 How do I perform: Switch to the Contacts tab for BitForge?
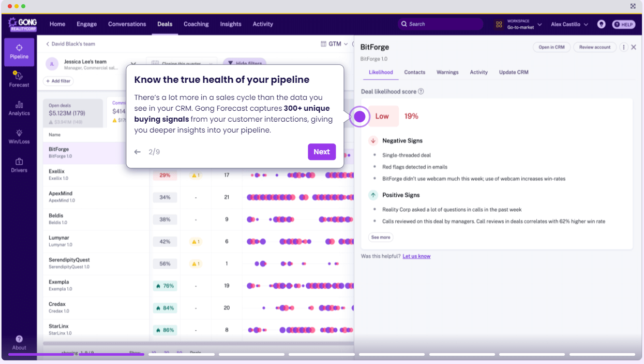[x=414, y=72]
